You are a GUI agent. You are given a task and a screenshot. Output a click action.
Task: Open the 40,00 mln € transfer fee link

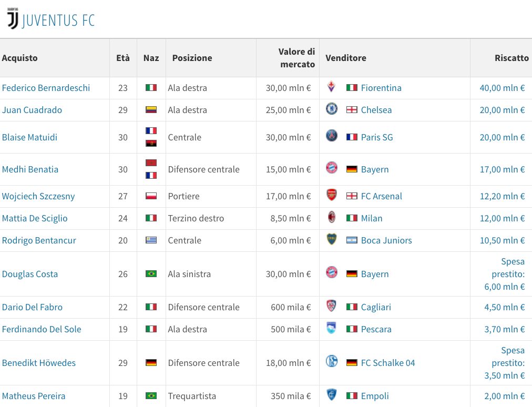pos(502,88)
